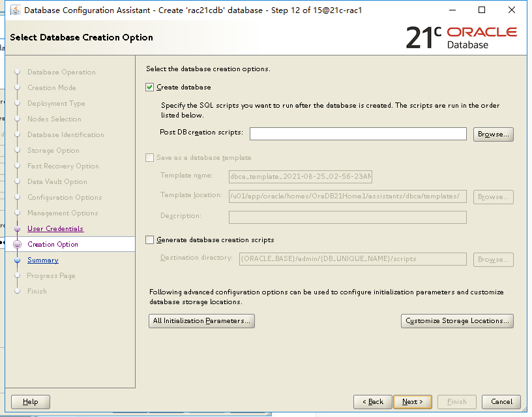The width and height of the screenshot is (532, 417).
Task: Jump to the Summary step
Action: 43,260
